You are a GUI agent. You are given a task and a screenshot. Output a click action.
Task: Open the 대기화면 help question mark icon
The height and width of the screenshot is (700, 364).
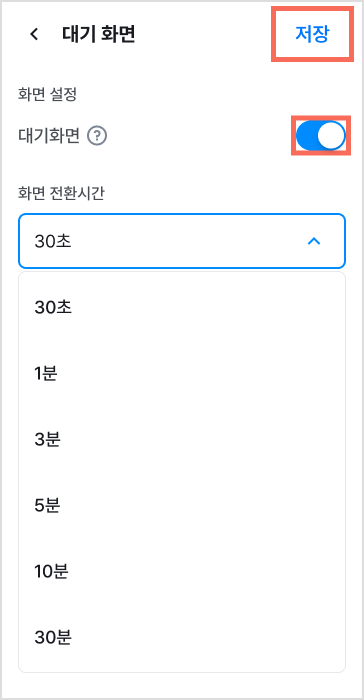click(x=97, y=136)
